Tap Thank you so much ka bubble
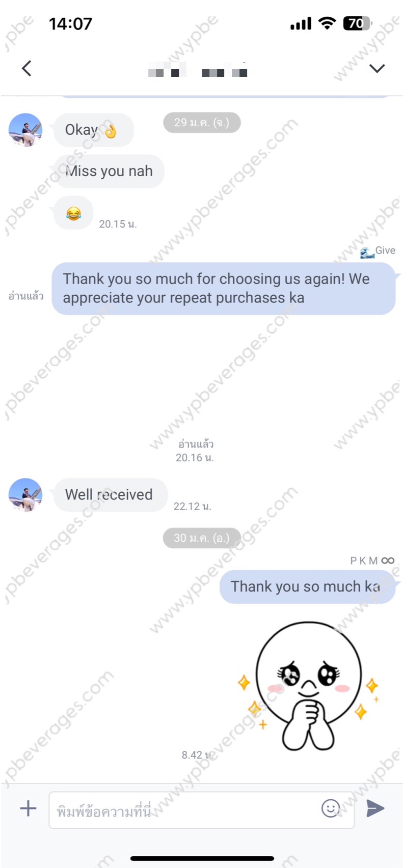This screenshot has width=403, height=868. [x=307, y=586]
